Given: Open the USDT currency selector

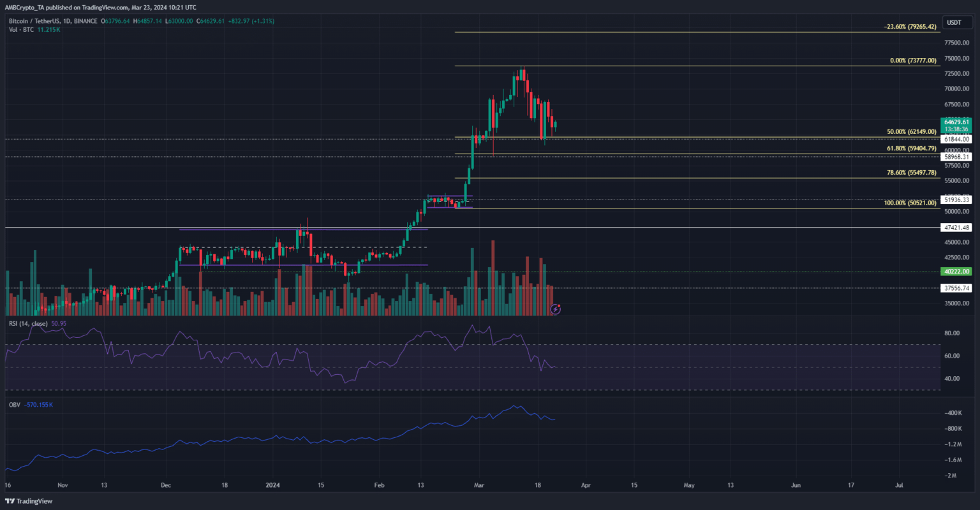Looking at the screenshot, I should pos(953,22).
